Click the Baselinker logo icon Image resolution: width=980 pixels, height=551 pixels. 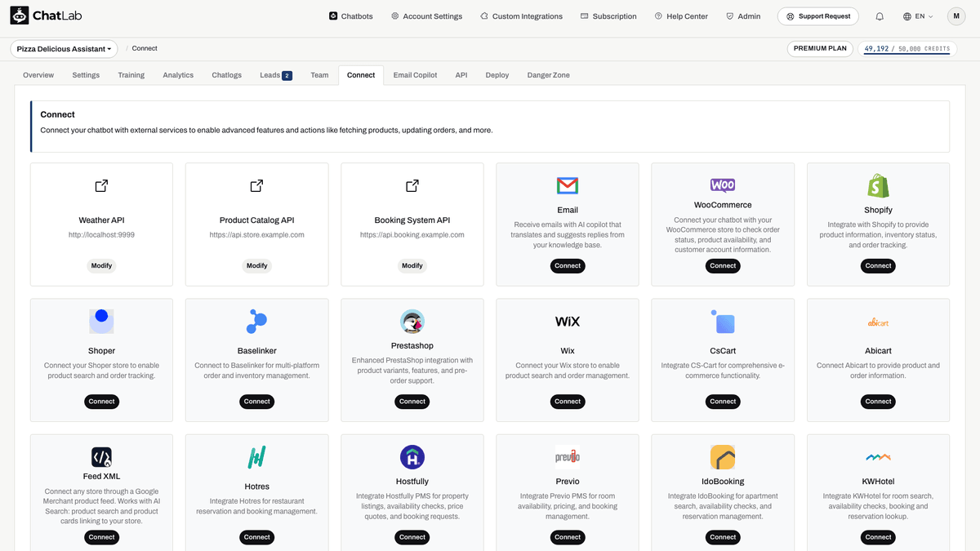(256, 322)
